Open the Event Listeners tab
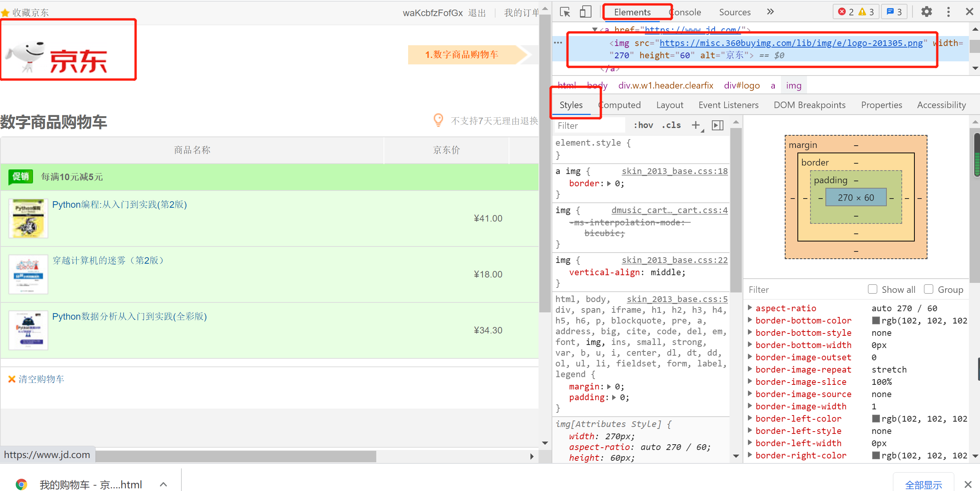The height and width of the screenshot is (491, 980). coord(728,105)
